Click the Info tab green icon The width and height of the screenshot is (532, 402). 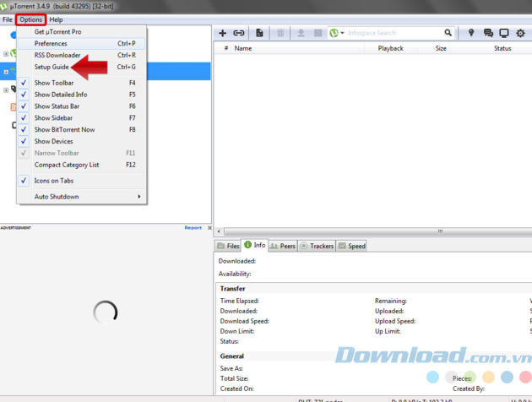tap(248, 245)
